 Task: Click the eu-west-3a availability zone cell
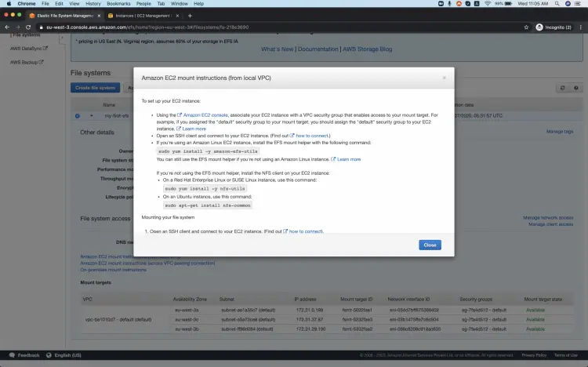click(x=187, y=311)
